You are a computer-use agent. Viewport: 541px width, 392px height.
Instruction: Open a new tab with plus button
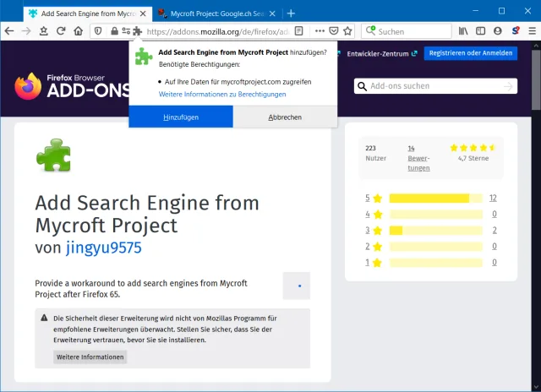[291, 13]
